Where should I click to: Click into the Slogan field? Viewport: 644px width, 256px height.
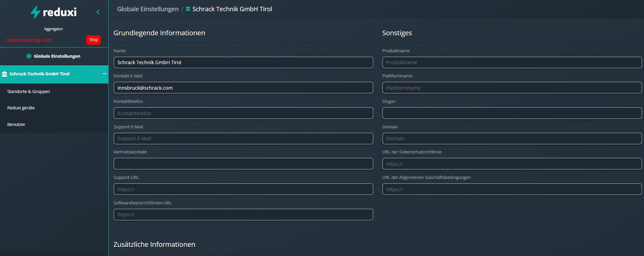(x=512, y=113)
